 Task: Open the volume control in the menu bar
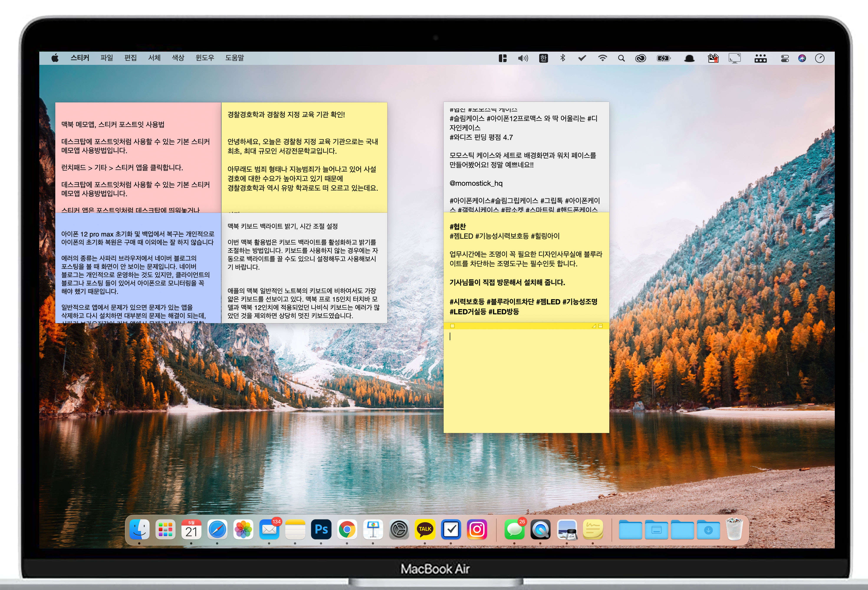[523, 58]
